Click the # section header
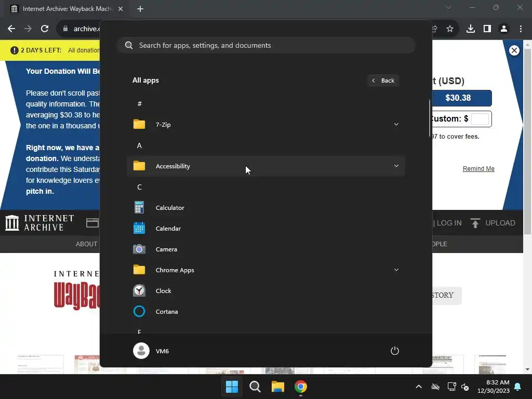This screenshot has height=399, width=532. point(139,104)
